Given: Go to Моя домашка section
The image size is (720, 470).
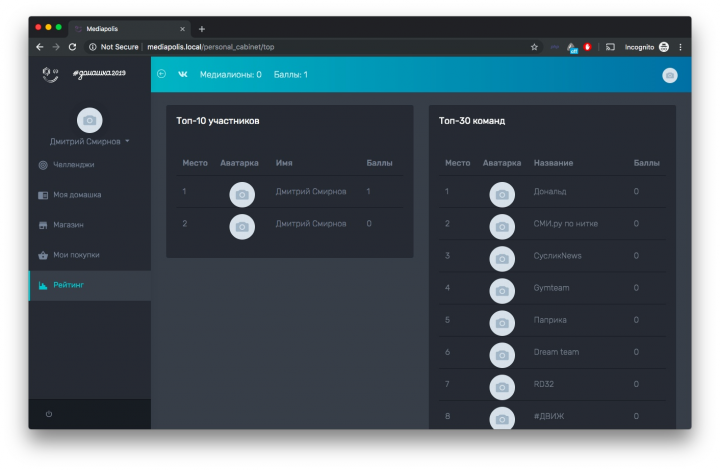Looking at the screenshot, I should tap(90, 195).
